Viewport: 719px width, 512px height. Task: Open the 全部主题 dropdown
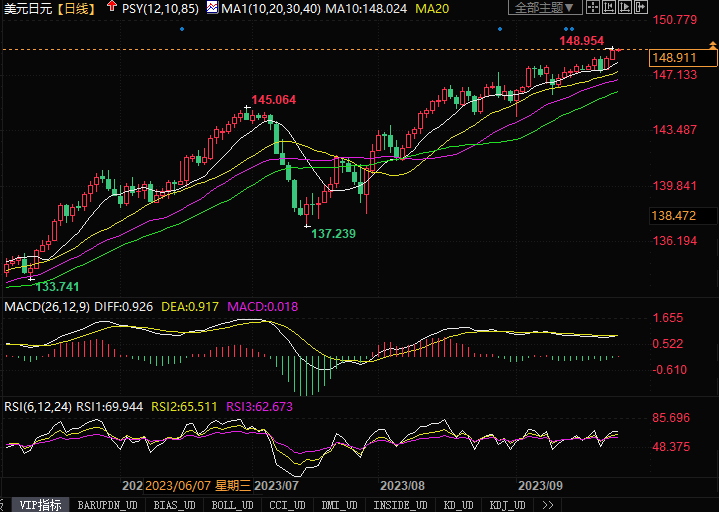(545, 7)
